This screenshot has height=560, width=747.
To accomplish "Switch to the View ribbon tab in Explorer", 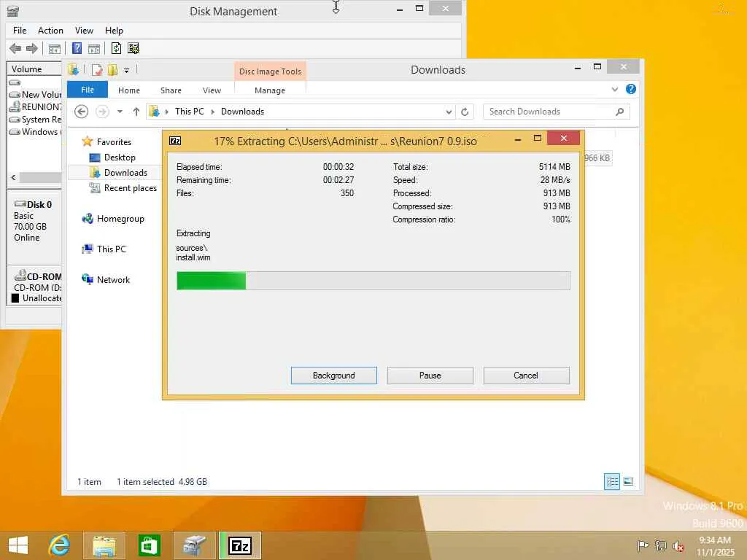I will [212, 90].
